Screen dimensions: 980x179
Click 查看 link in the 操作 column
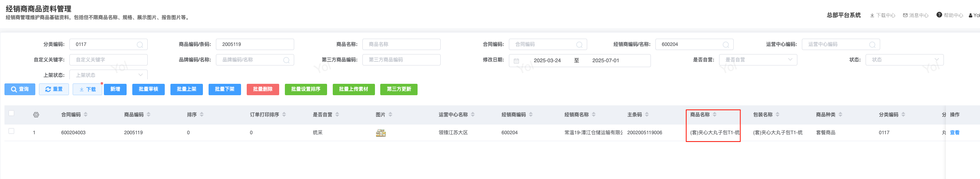point(954,133)
